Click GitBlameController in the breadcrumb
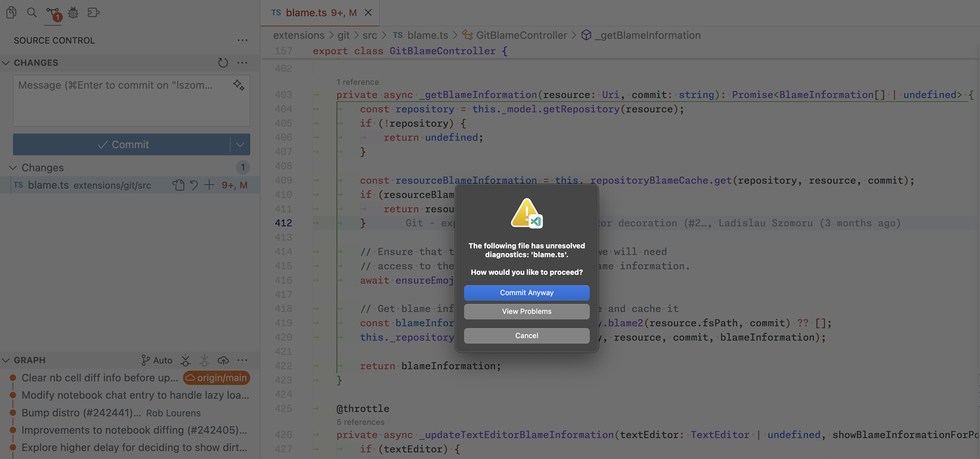 (x=521, y=35)
